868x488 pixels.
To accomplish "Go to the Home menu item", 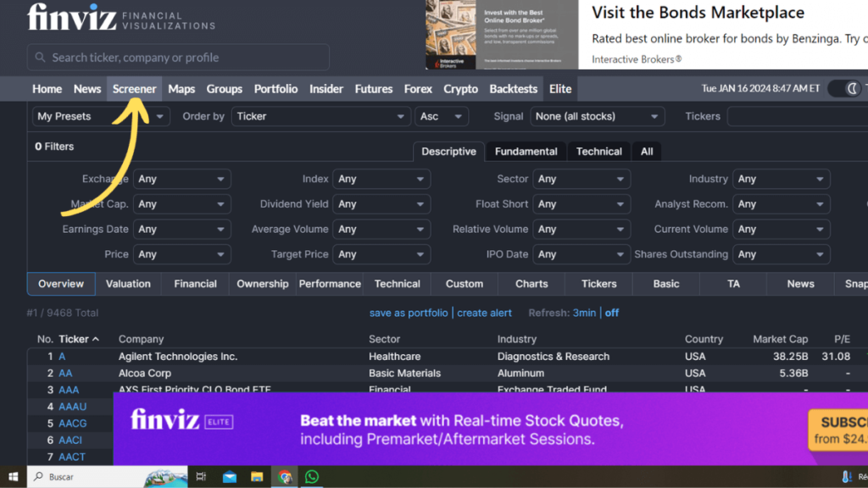I will pyautogui.click(x=47, y=88).
